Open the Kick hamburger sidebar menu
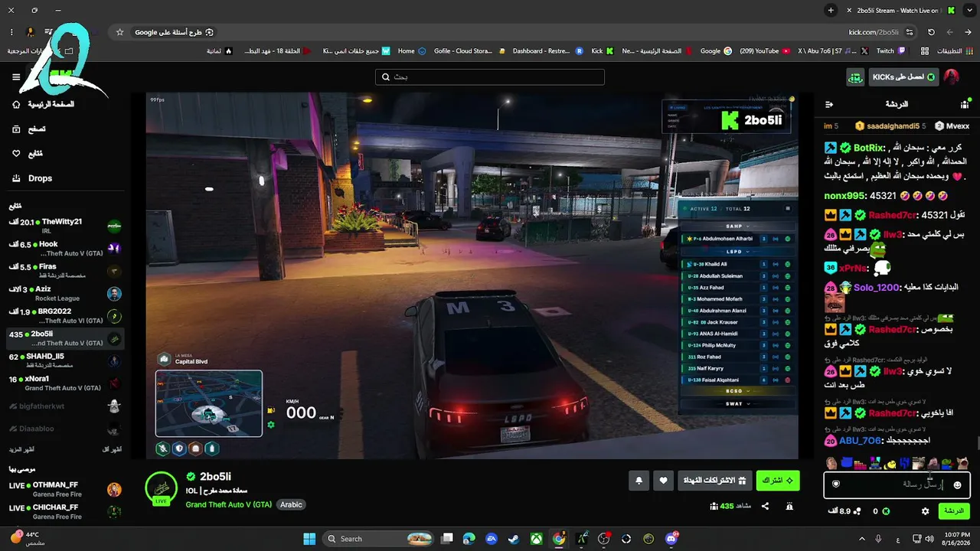This screenshot has width=980, height=551. coord(16,77)
